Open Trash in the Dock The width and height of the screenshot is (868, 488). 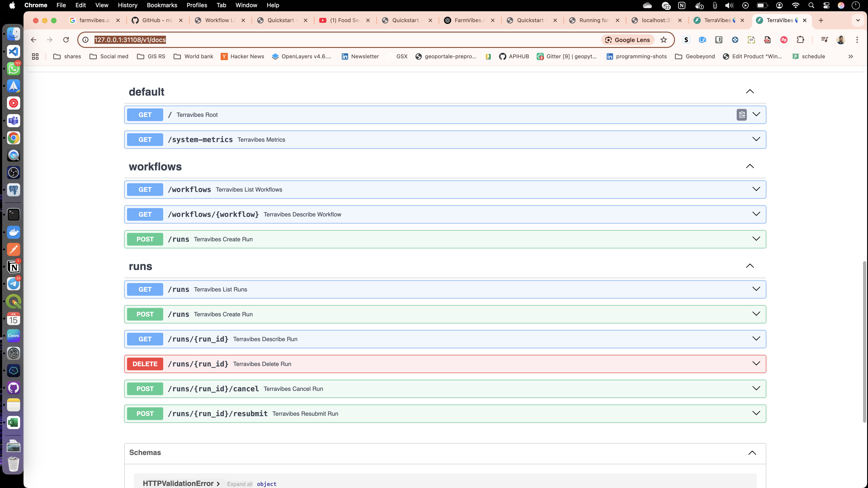(x=14, y=464)
